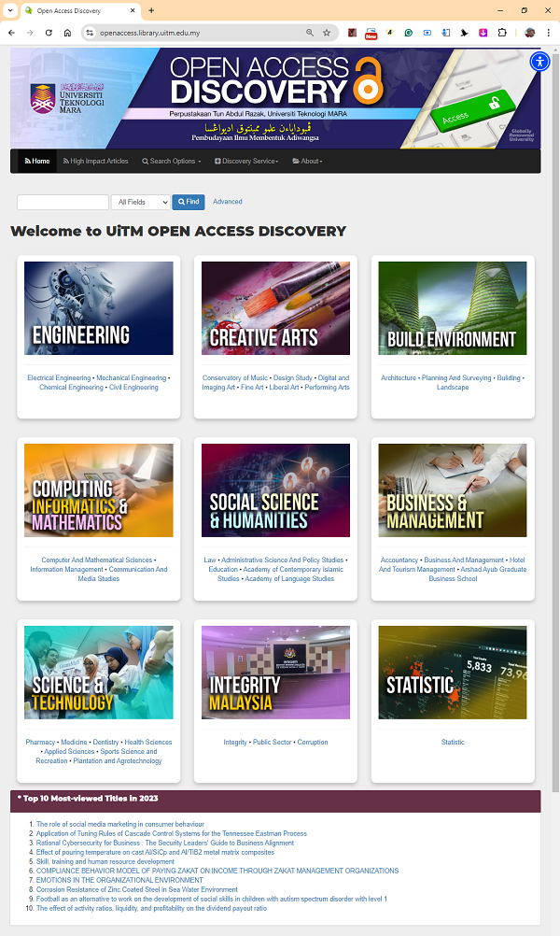Open Social Science & Humanities image
Image resolution: width=560 pixels, height=936 pixels.
point(275,490)
